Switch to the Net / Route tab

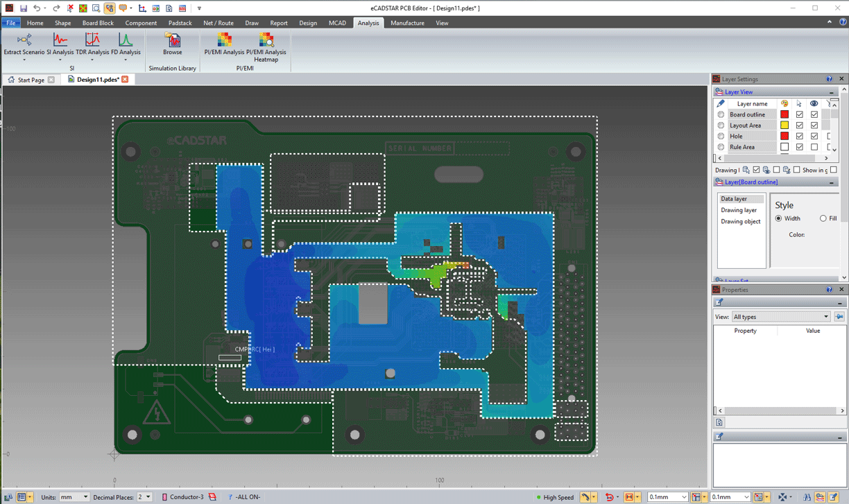[218, 23]
